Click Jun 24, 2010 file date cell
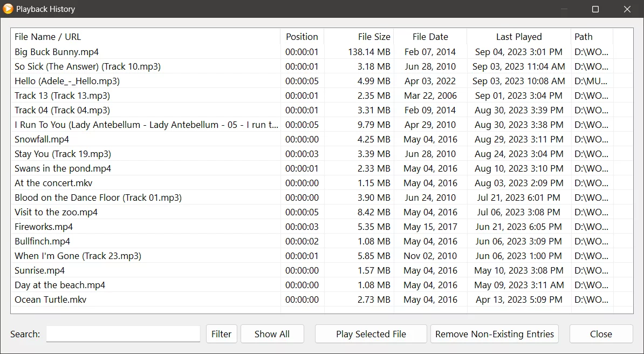This screenshot has width=644, height=354. tap(430, 198)
